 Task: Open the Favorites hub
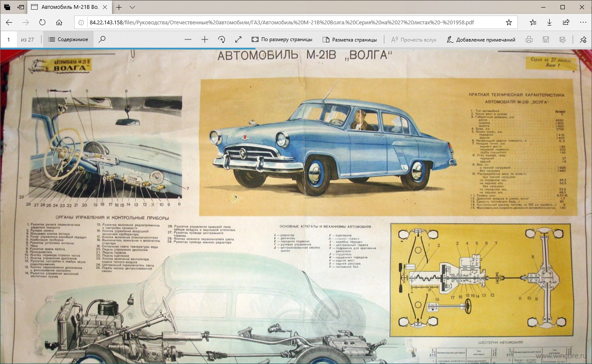click(533, 22)
